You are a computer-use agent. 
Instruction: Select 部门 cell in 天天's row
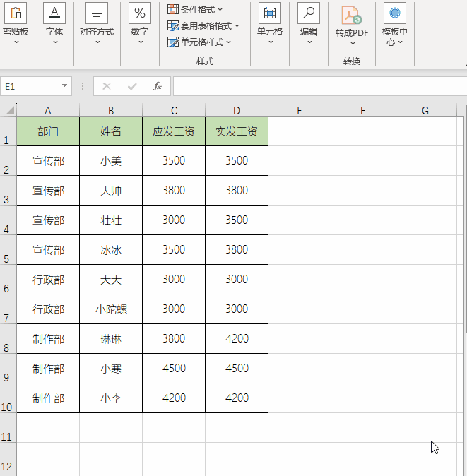point(48,279)
